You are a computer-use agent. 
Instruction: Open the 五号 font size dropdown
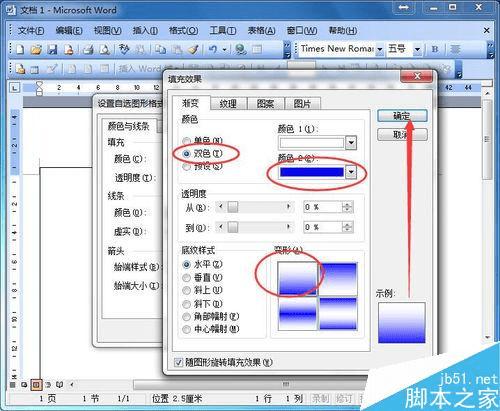pyautogui.click(x=417, y=50)
